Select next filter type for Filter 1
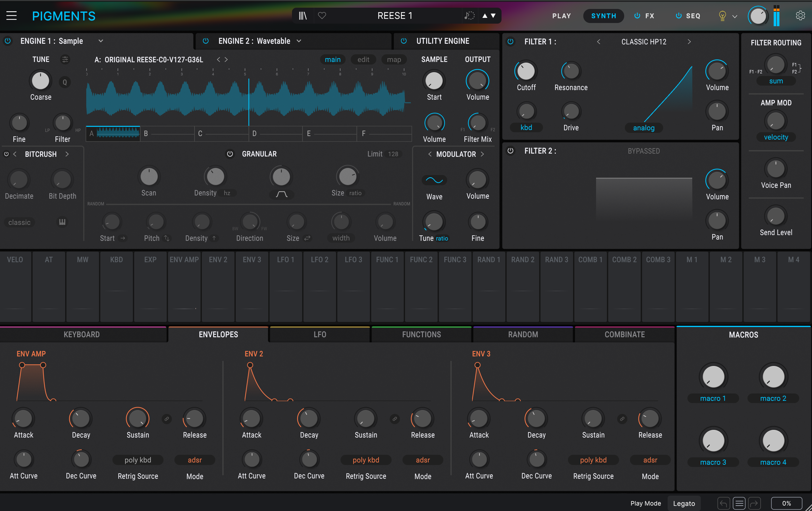The image size is (812, 511). [x=689, y=42]
